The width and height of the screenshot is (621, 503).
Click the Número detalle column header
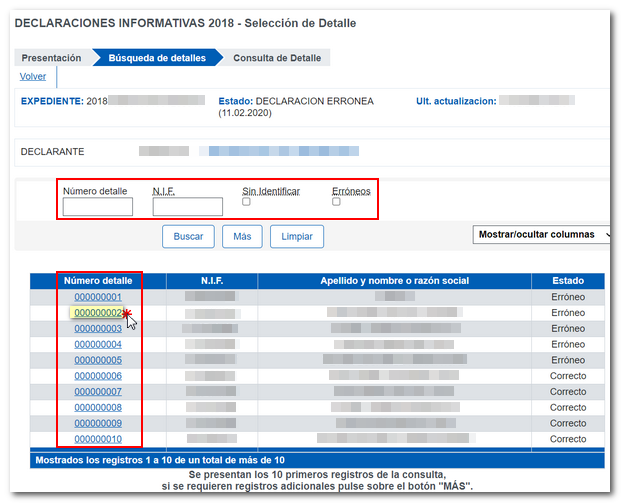[x=98, y=281]
